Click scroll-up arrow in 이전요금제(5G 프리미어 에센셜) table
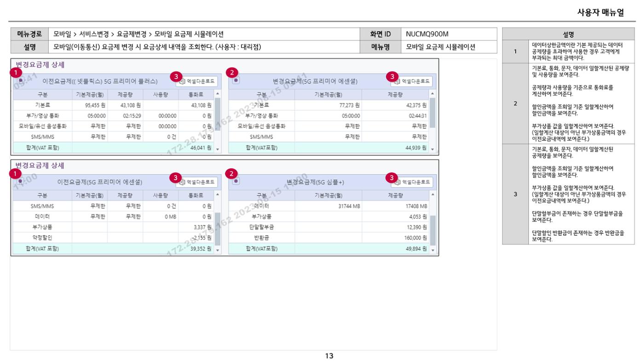Image resolution: width=644 pixels, height=362 pixels. click(218, 195)
